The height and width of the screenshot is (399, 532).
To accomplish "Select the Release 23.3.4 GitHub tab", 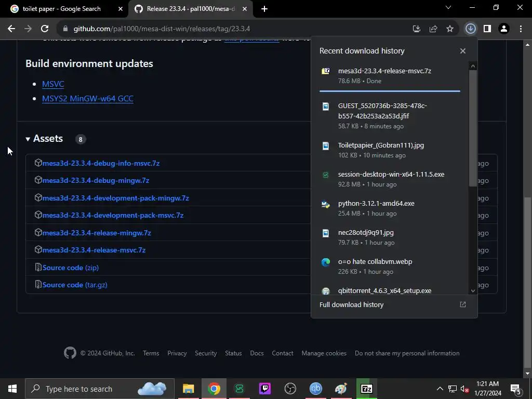I will 190,9.
